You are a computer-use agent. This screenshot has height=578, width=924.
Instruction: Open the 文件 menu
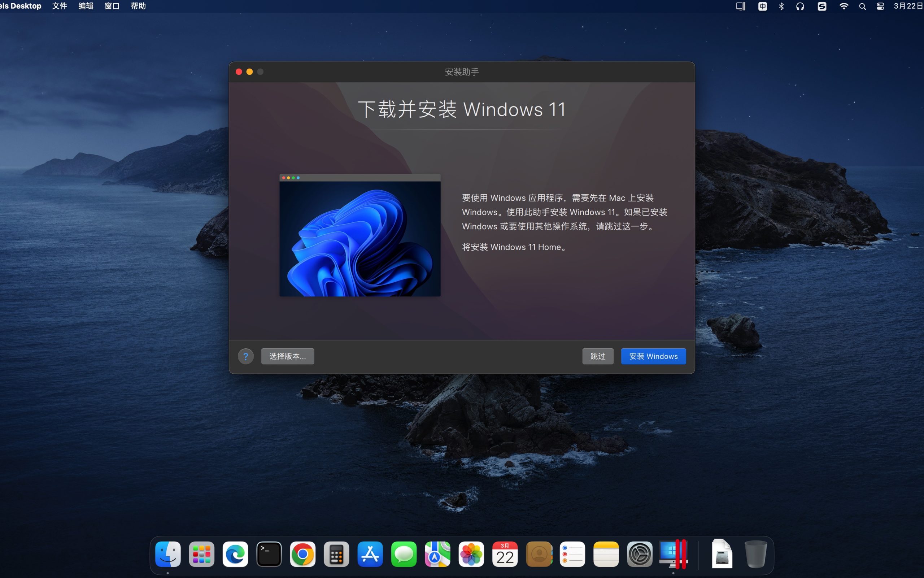click(59, 6)
